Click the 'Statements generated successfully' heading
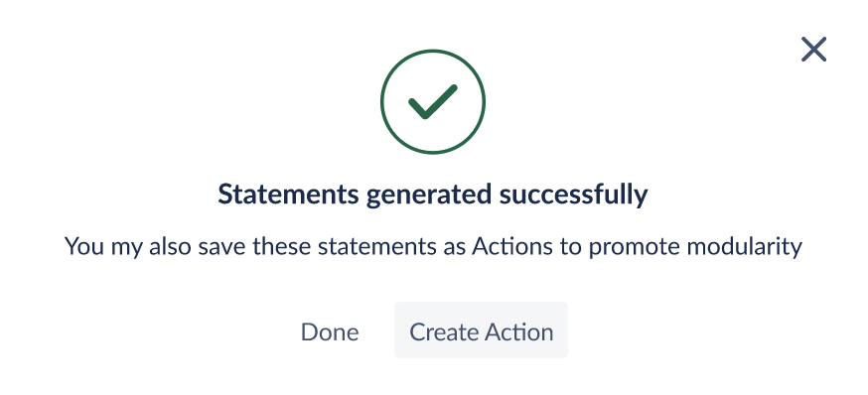The height and width of the screenshot is (395, 868). [x=433, y=195]
